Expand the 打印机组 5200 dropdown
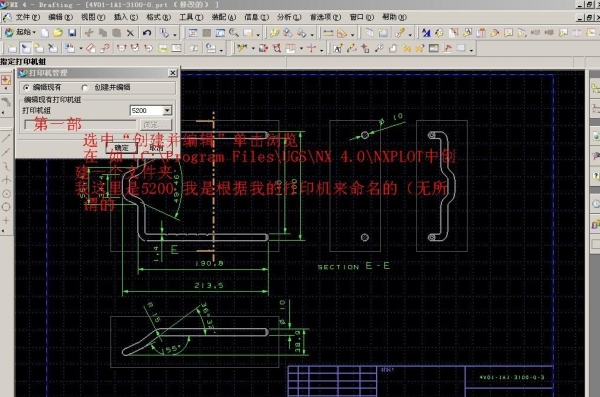 pos(167,111)
